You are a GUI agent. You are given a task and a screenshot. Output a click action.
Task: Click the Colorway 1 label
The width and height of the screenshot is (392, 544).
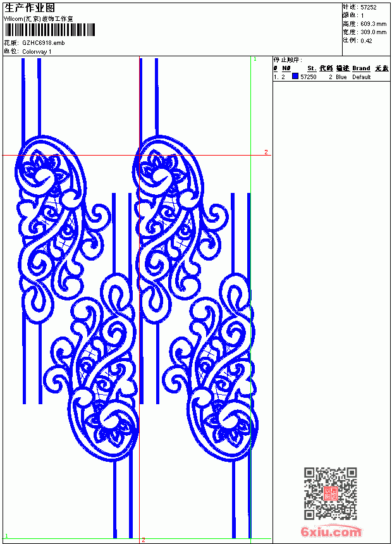point(37,52)
